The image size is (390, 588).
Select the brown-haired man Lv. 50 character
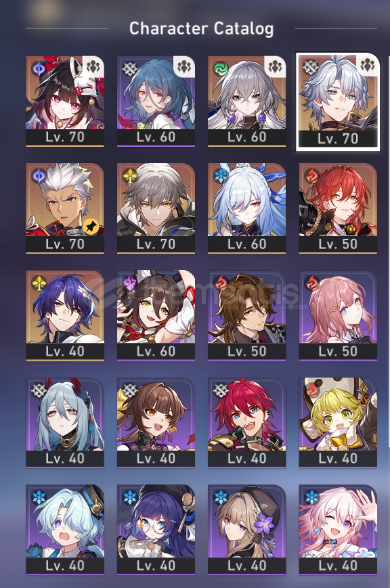[247, 315]
